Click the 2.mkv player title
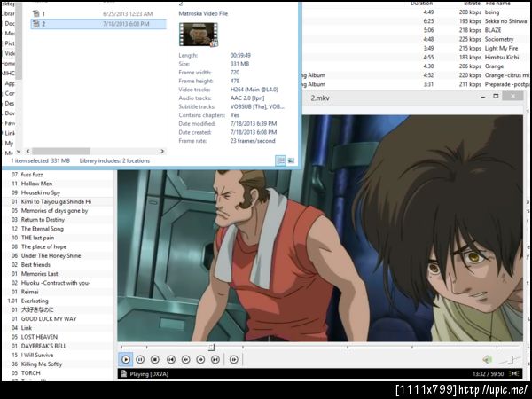 click(320, 98)
